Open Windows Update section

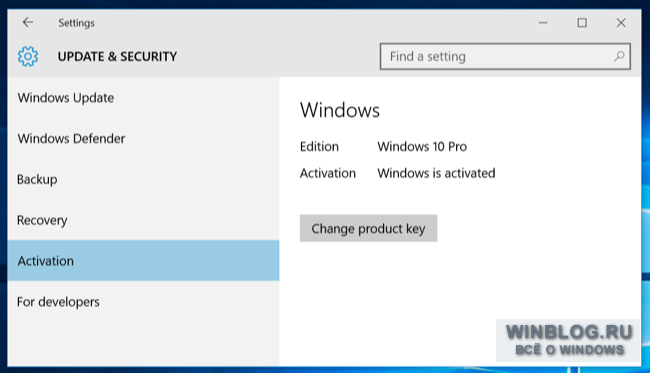pos(143,98)
